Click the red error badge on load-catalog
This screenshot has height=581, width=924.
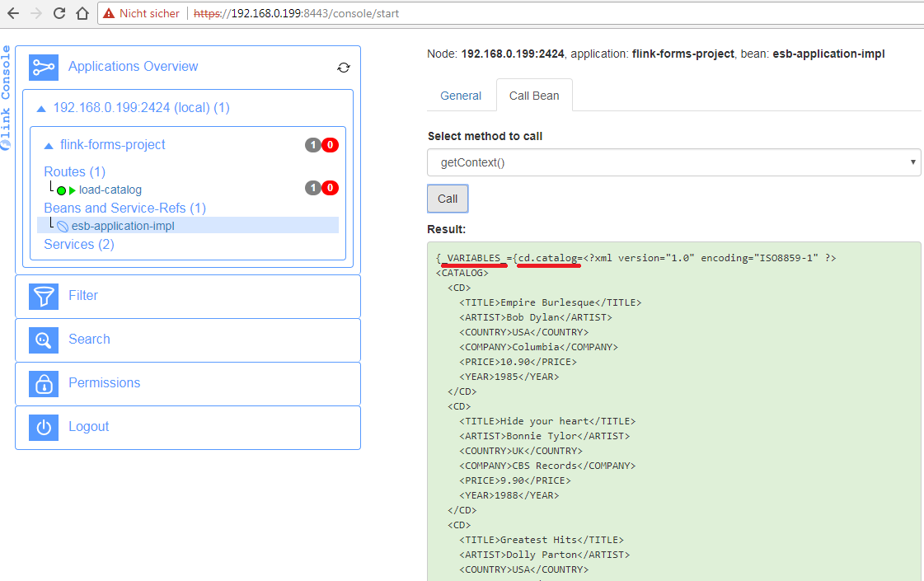tap(330, 188)
